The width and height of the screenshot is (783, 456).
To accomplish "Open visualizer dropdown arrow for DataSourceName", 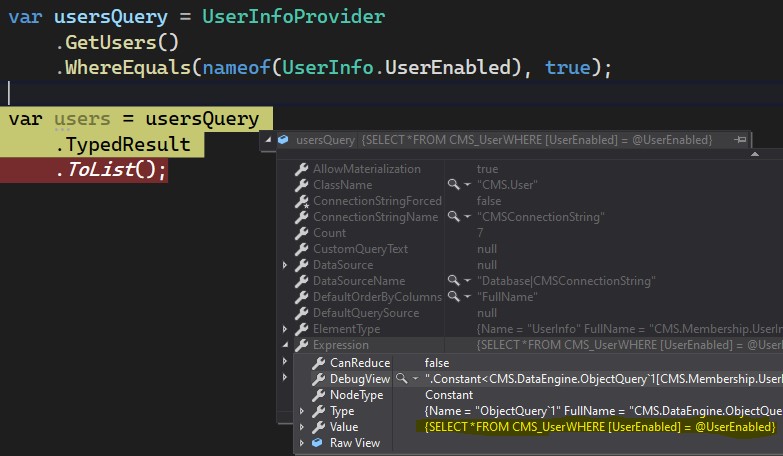I will [x=467, y=281].
